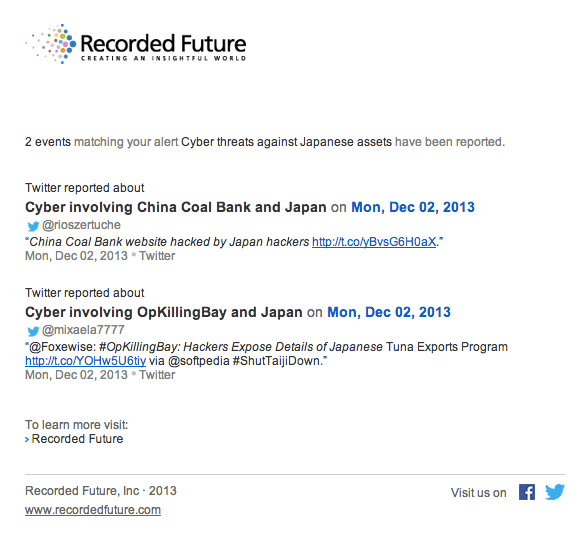The width and height of the screenshot is (587, 538).
Task: Open OpKillingBay and Japan event title
Action: (x=164, y=312)
